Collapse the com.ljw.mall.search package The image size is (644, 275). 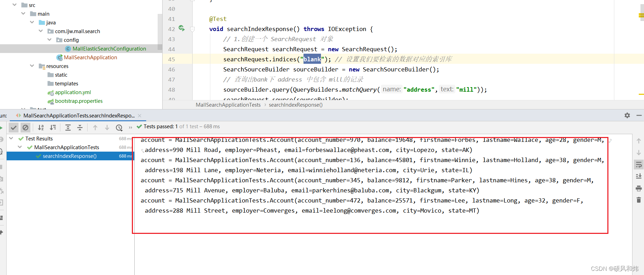[x=40, y=31]
